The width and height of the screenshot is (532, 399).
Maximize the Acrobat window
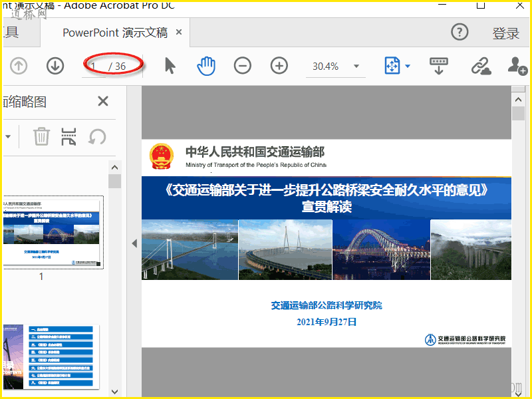point(481,5)
